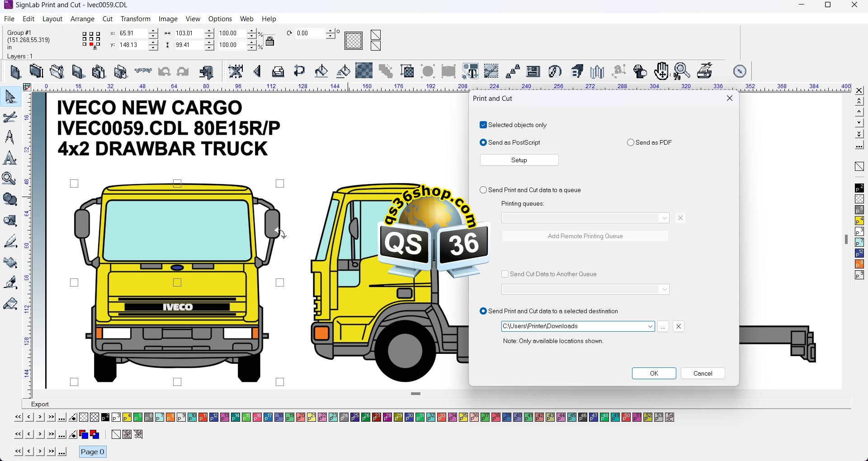The height and width of the screenshot is (461, 868).
Task: Expand the Printing queues dropdown
Action: [x=665, y=218]
